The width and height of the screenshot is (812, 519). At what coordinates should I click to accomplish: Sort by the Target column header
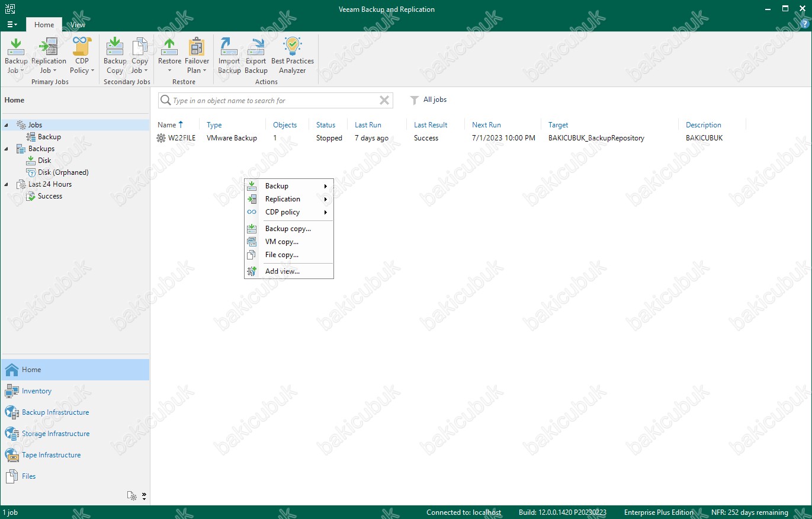click(559, 125)
